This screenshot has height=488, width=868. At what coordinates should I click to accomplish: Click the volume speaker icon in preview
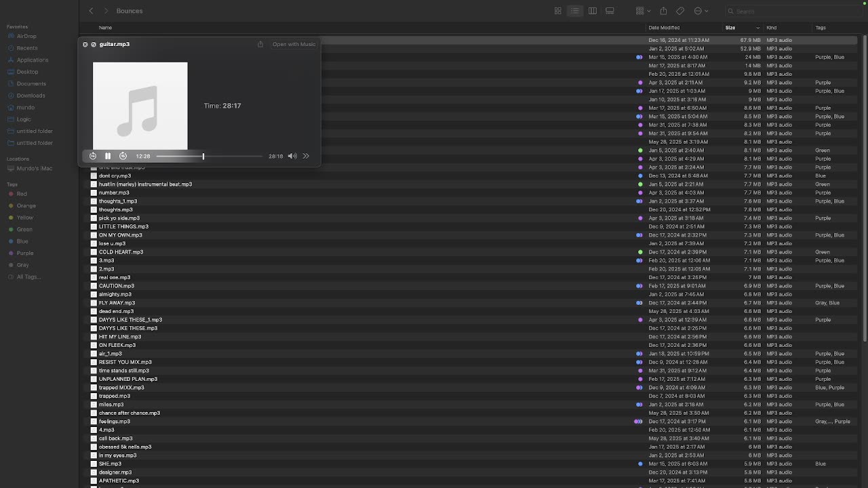[292, 156]
